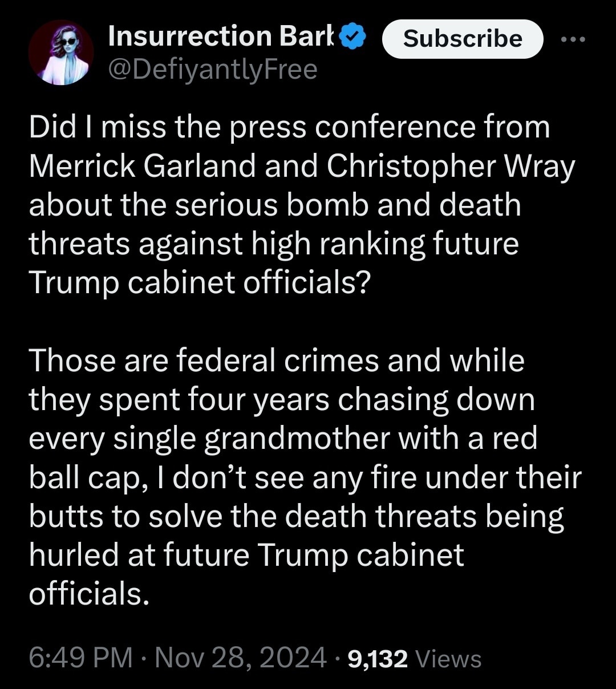This screenshot has width=616, height=689.
Task: Click the Views label
Action: click(x=448, y=659)
